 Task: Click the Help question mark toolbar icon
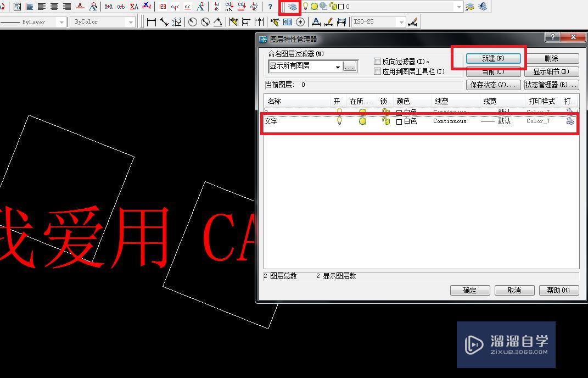point(270,6)
